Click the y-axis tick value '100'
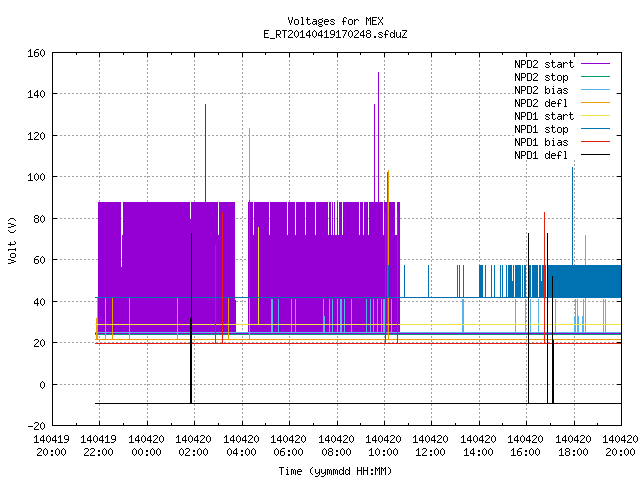640x480 pixels. [x=36, y=178]
